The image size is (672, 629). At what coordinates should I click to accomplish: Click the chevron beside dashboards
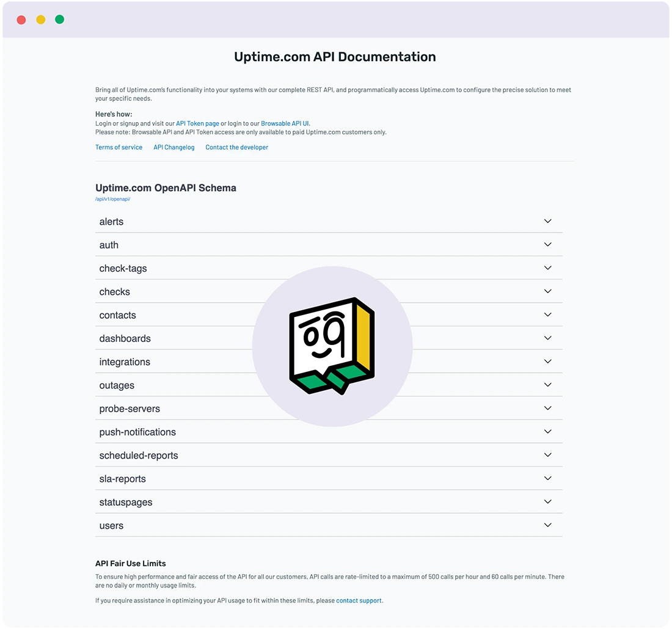point(547,338)
